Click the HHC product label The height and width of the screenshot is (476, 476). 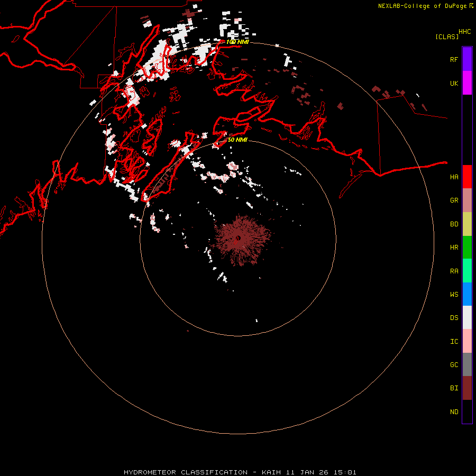[465, 32]
